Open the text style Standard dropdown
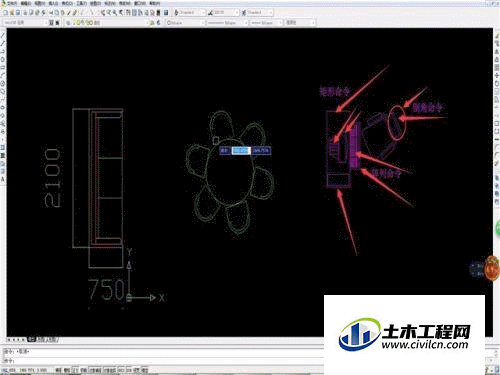This screenshot has width=500, height=375. pyautogui.click(x=192, y=13)
